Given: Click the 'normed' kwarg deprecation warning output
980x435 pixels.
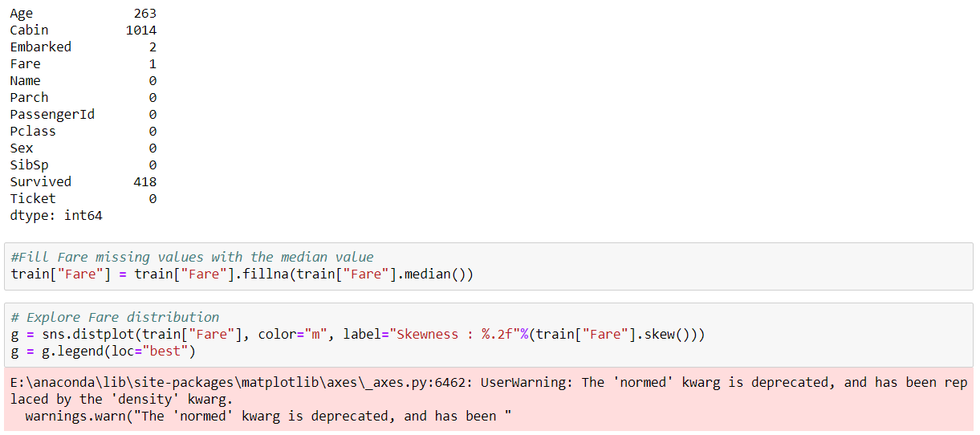Looking at the screenshot, I should pos(489,400).
